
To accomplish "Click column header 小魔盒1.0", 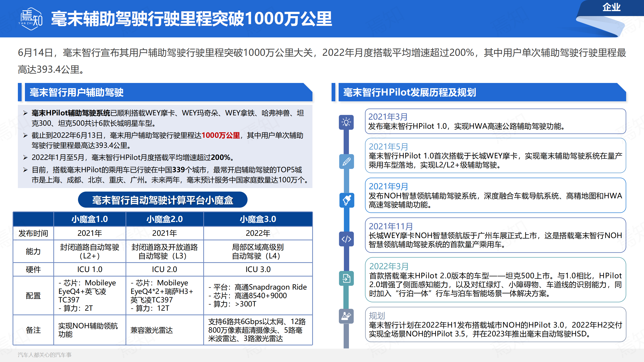I will click(90, 219).
